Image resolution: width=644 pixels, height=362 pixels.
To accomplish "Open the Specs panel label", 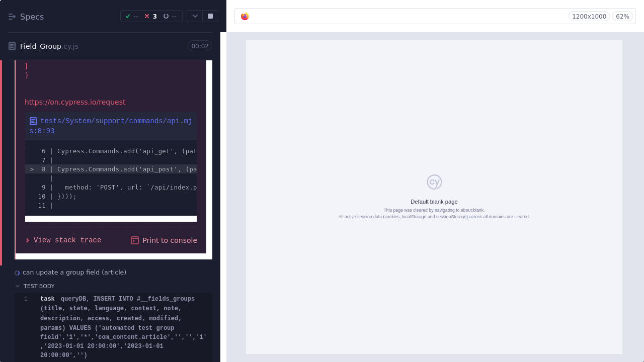I will tap(32, 17).
